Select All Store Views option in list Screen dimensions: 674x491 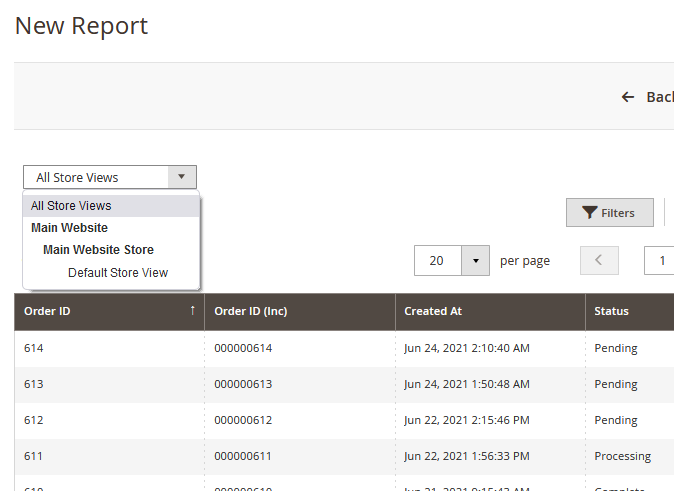tap(71, 206)
